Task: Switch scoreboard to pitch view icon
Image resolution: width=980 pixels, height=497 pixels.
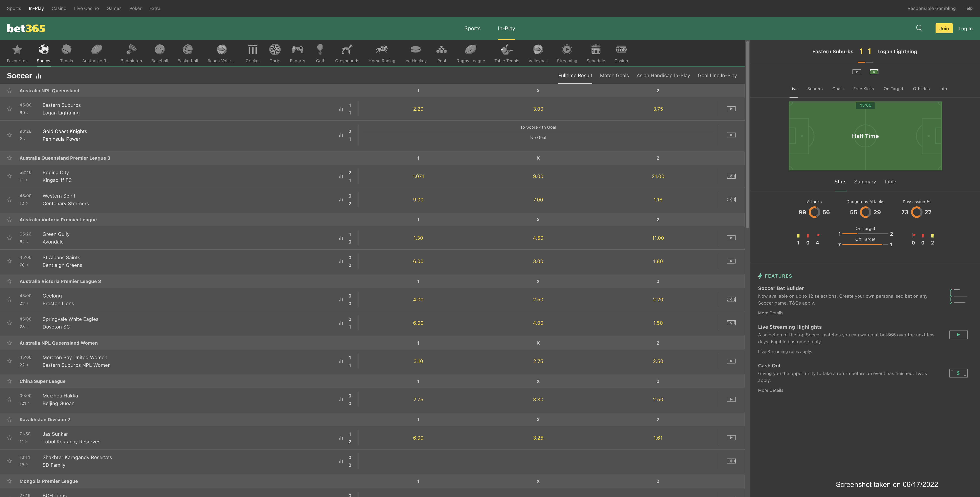Action: tap(874, 72)
